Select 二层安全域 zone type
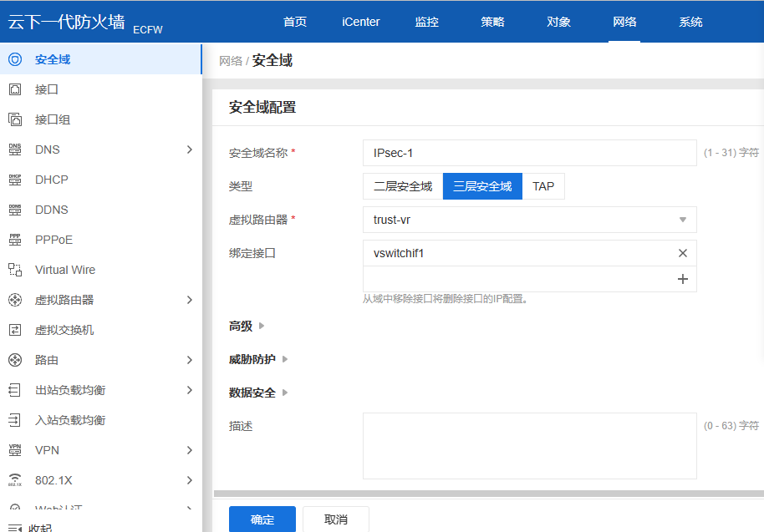Screen dimensions: 764x532 pyautogui.click(x=403, y=186)
